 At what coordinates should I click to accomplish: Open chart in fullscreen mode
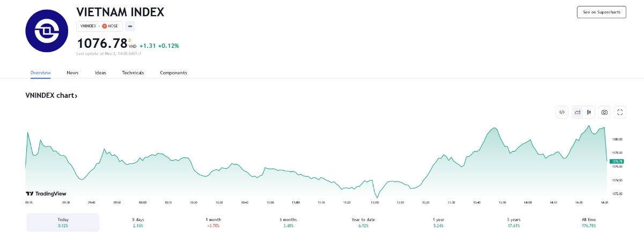click(x=620, y=112)
